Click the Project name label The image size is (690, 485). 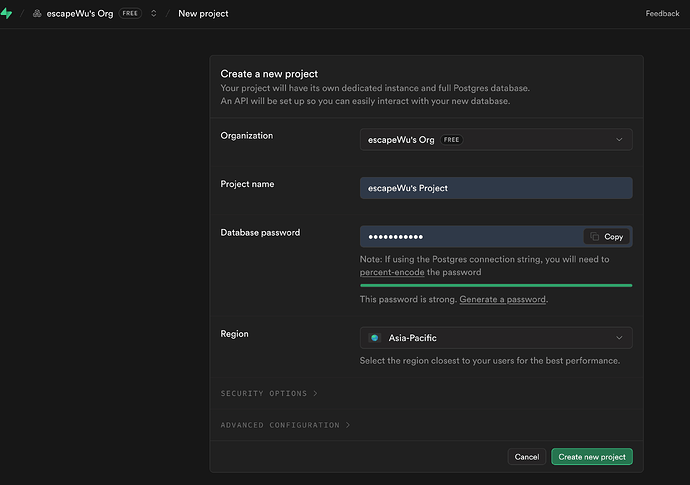click(247, 184)
